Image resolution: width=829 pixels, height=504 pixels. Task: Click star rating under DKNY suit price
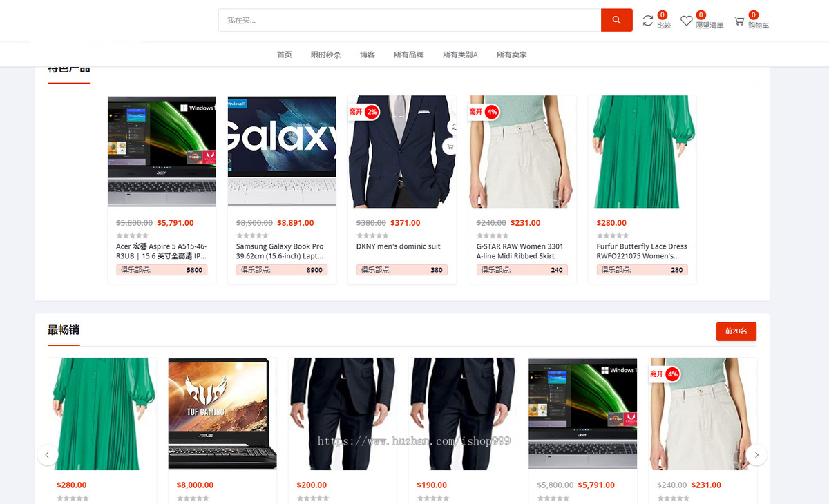(372, 235)
